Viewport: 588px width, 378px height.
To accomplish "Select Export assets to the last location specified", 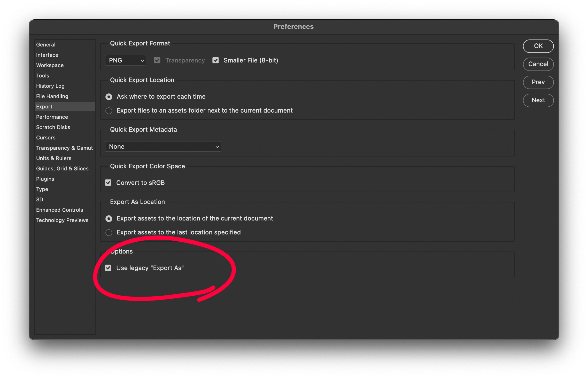I will point(109,232).
